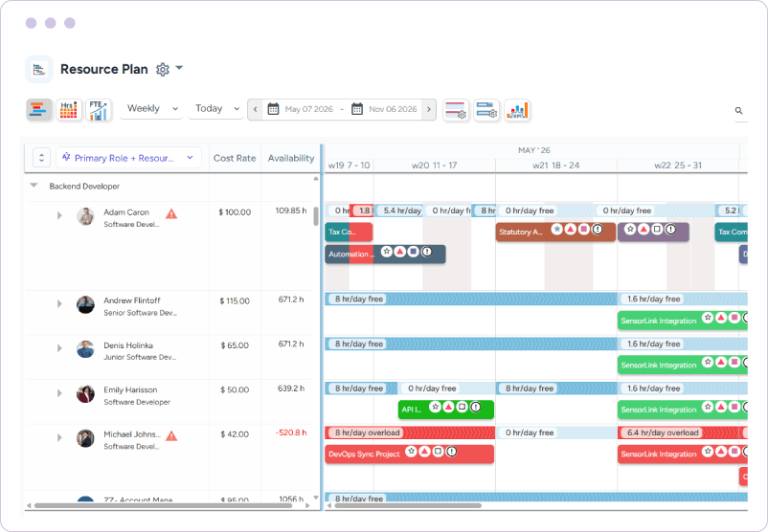This screenshot has height=532, width=768.
Task: Open the bar settings icon
Action: tap(456, 110)
